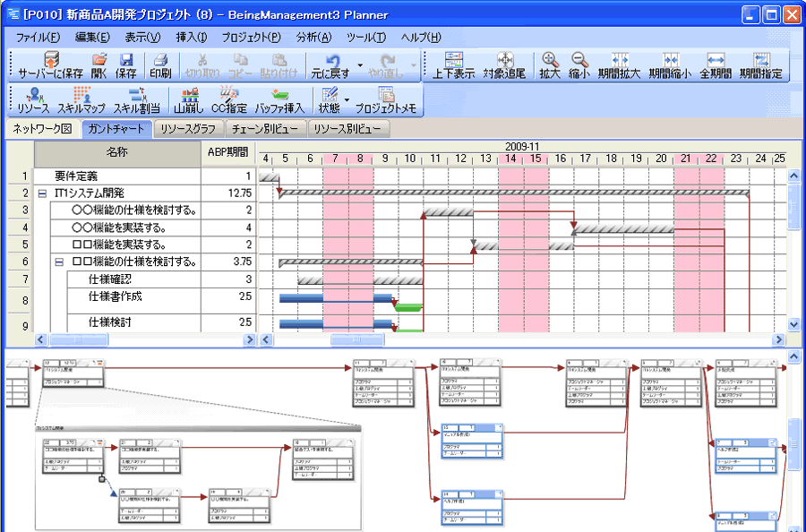Click the Gantt chart horizontal scrollbar thumb
This screenshot has height=532, width=806.
point(357,339)
